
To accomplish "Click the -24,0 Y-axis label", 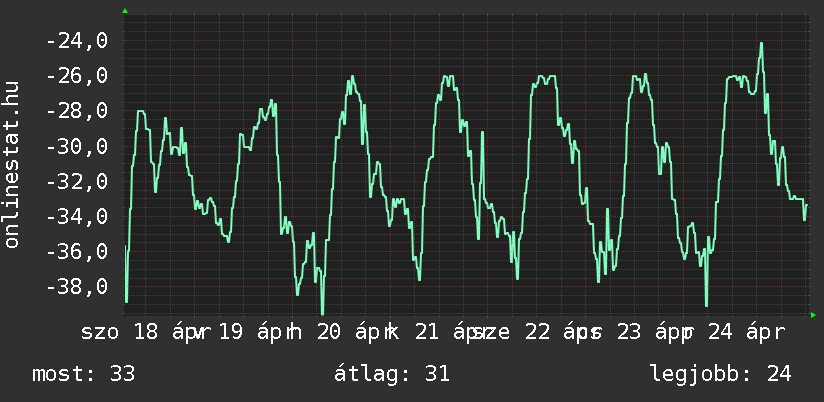I will pyautogui.click(x=75, y=41).
